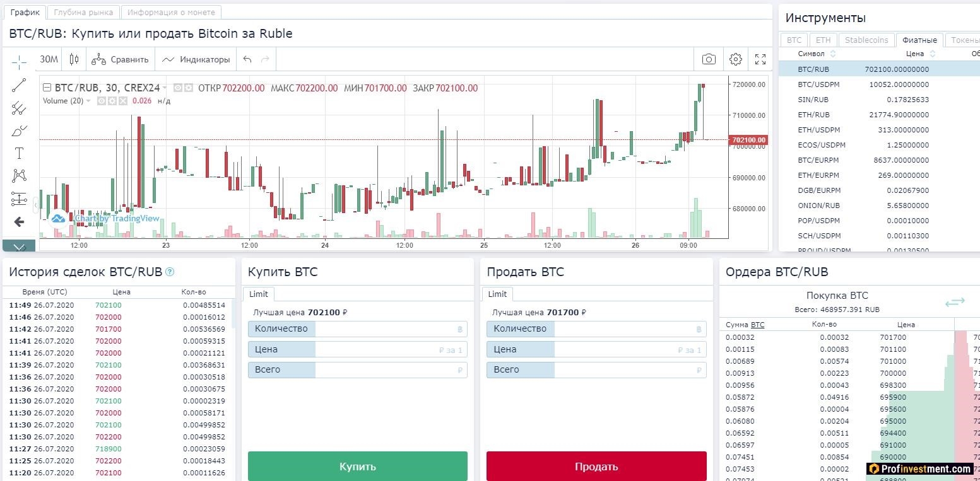Swap order book view with arrows icon
Viewport: 980px width, 481px height.
tap(955, 302)
